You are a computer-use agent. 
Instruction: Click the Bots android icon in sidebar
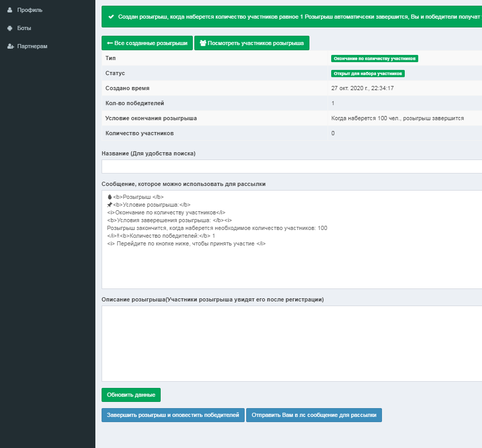pos(10,28)
